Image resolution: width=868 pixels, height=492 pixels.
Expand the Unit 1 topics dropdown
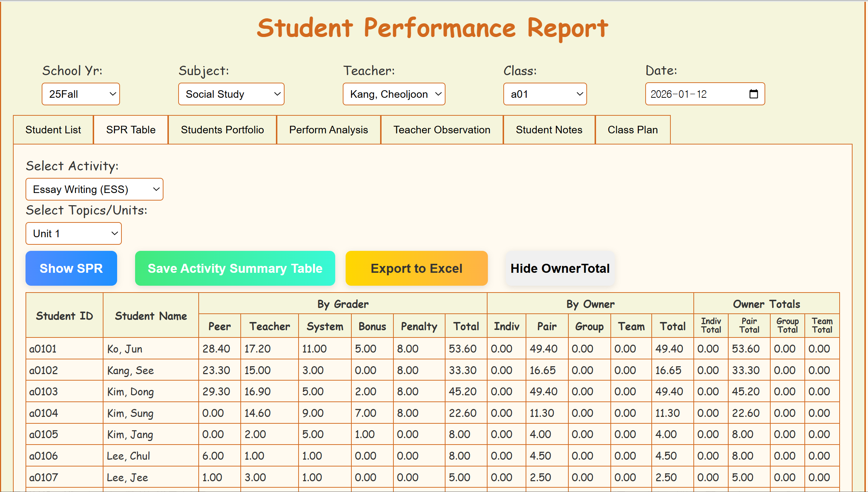[74, 234]
